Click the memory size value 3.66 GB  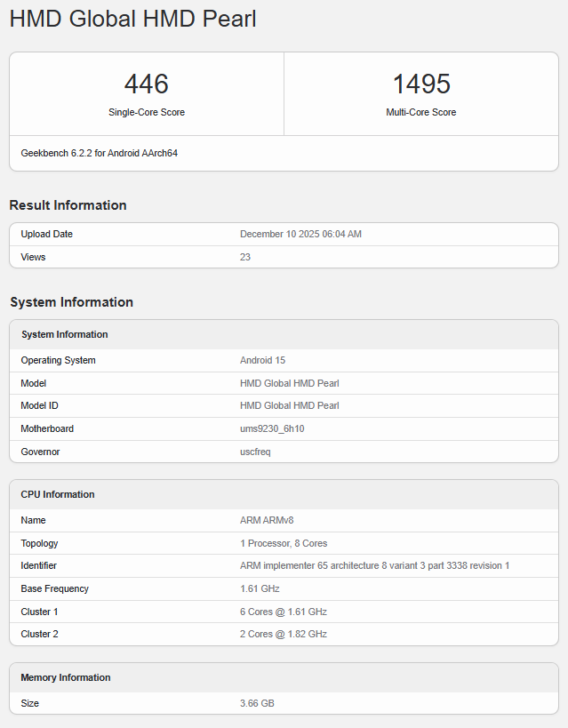257,703
